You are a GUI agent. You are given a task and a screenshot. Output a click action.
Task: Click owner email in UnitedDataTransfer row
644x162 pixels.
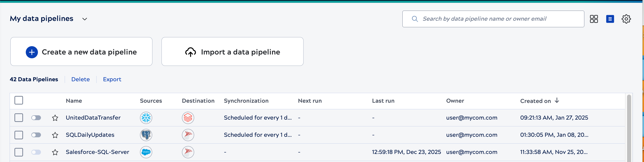472,118
